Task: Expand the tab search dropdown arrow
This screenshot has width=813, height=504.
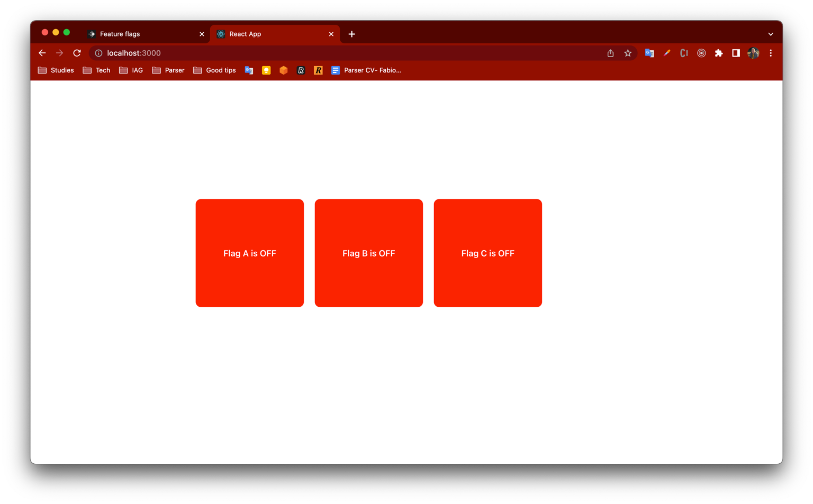Action: [x=771, y=34]
